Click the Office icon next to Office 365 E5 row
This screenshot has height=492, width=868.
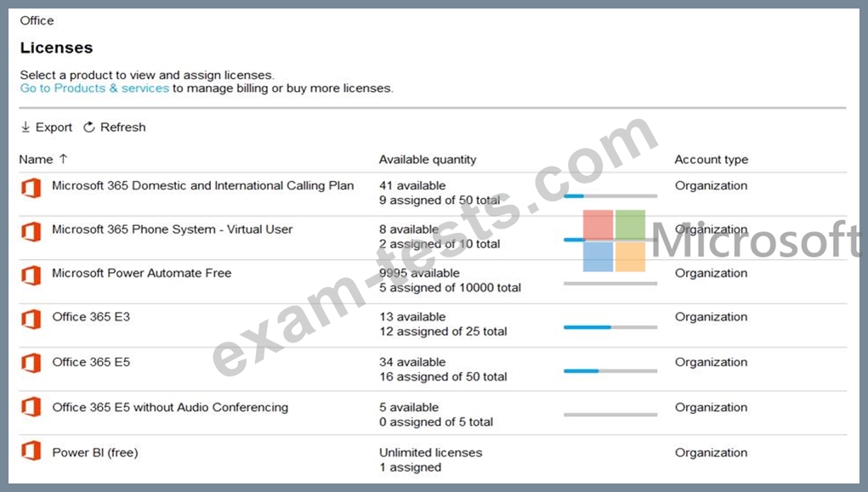[31, 363]
